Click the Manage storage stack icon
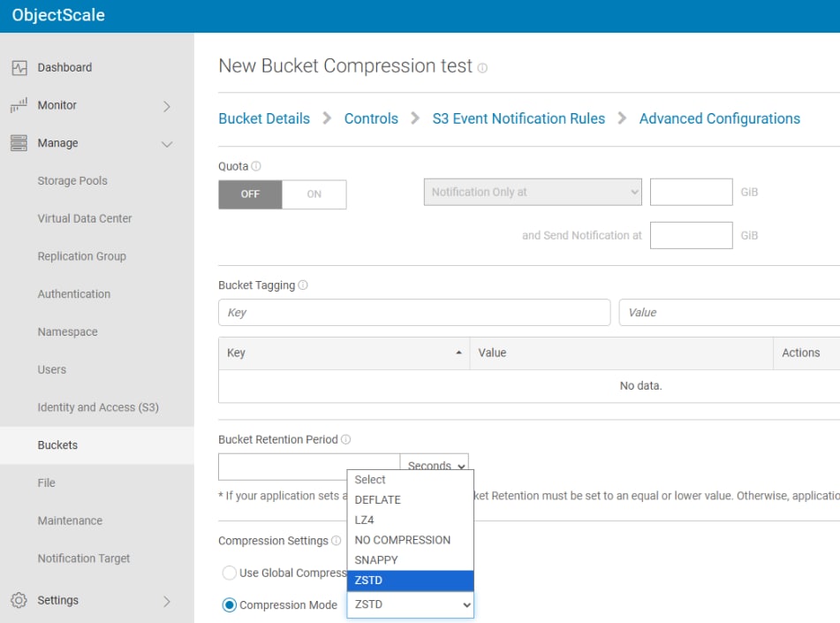The width and height of the screenshot is (840, 623). [19, 143]
